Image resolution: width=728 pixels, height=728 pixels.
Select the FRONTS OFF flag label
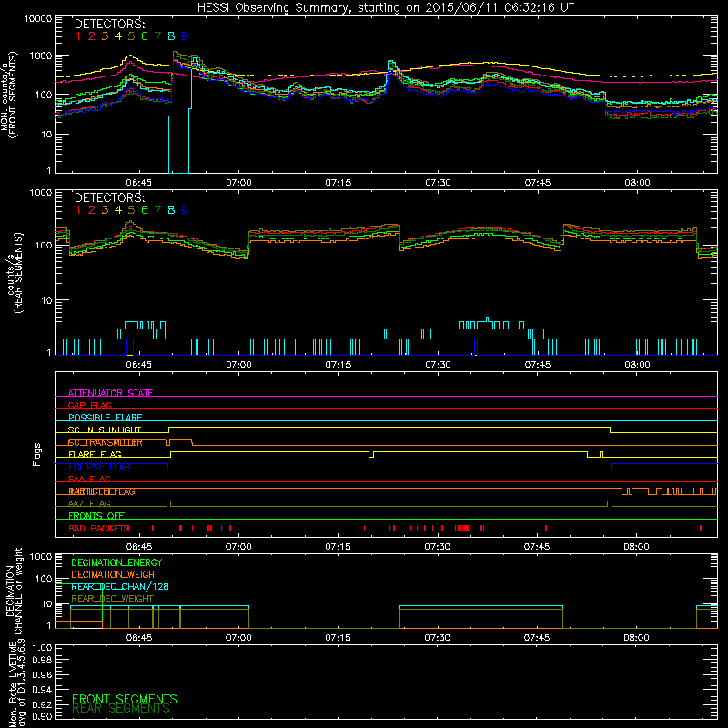96,516
